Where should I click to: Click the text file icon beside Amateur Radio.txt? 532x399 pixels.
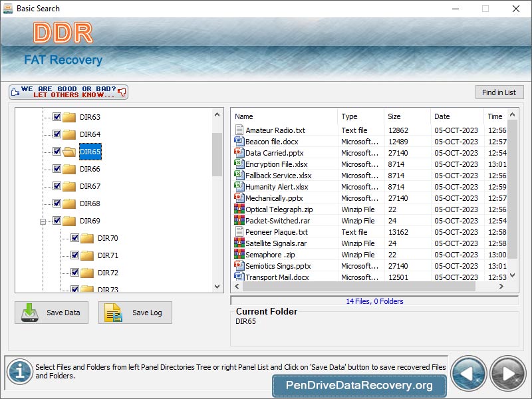(x=239, y=130)
